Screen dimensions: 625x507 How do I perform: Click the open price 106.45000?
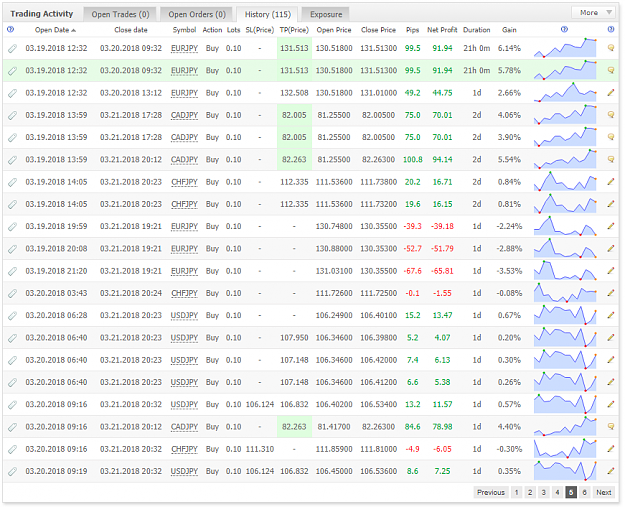[x=334, y=471]
